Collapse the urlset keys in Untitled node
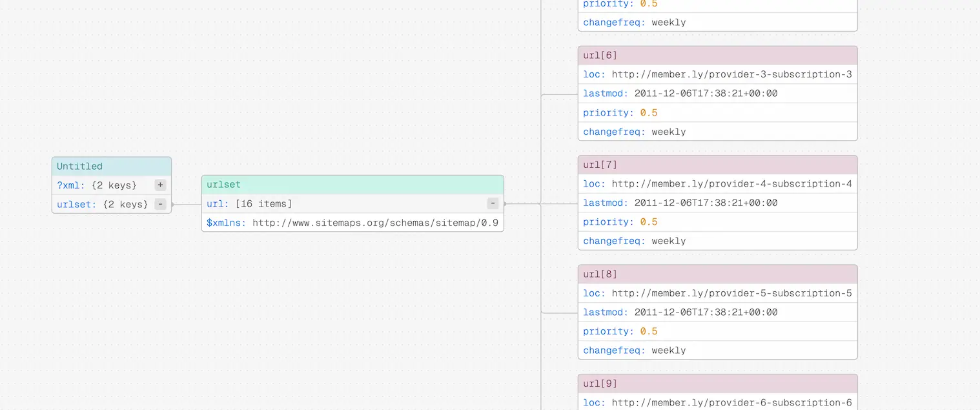The image size is (980, 410). click(x=160, y=204)
